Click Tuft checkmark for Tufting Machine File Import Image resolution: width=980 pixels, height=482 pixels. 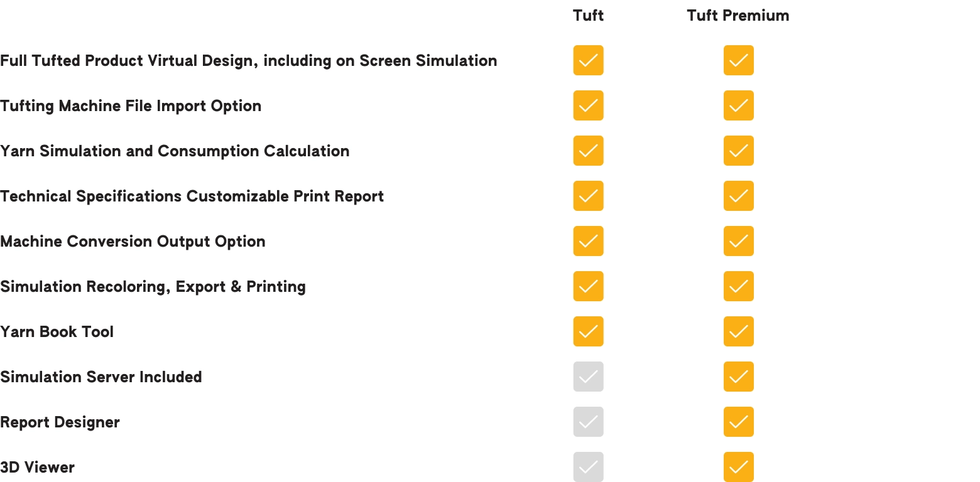click(588, 105)
